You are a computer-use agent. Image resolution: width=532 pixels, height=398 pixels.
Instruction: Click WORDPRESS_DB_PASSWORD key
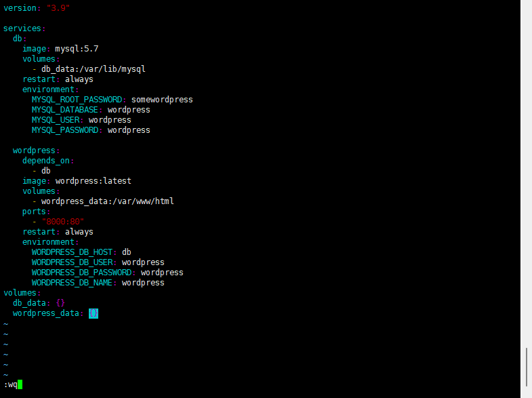[x=81, y=273]
